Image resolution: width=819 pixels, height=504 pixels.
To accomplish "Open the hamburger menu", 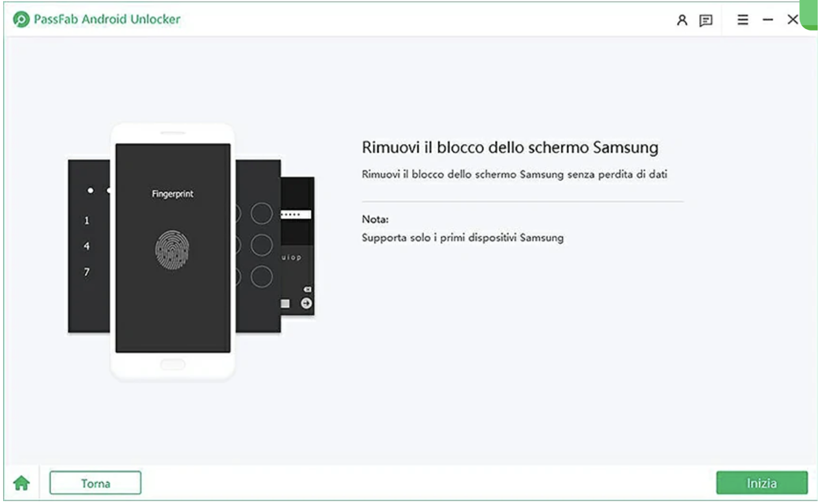I will [743, 20].
